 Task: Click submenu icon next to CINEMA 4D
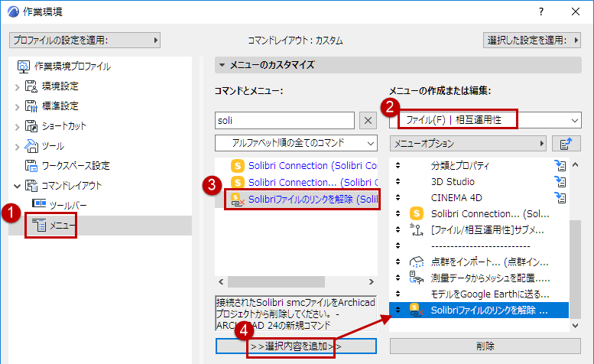pyautogui.click(x=560, y=198)
